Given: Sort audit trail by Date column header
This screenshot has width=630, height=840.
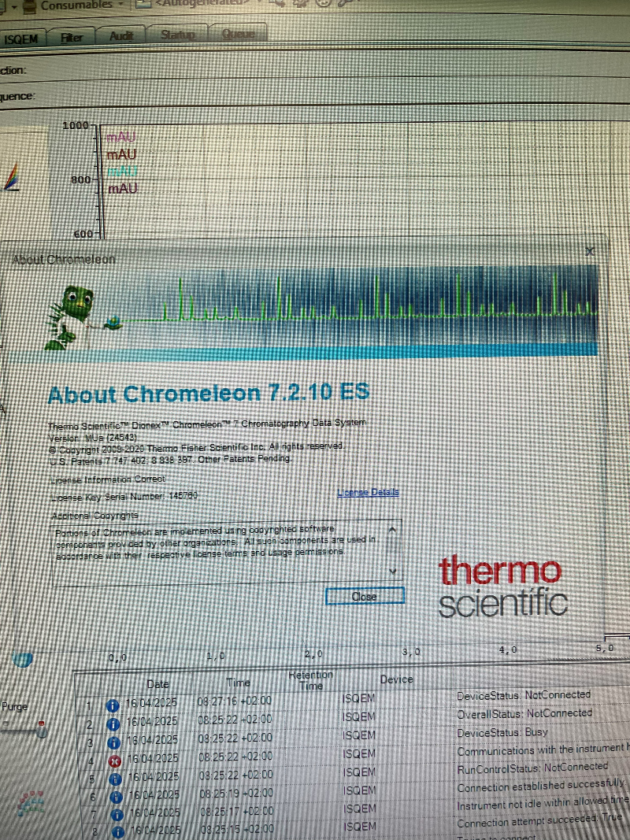Looking at the screenshot, I should coord(157,684).
